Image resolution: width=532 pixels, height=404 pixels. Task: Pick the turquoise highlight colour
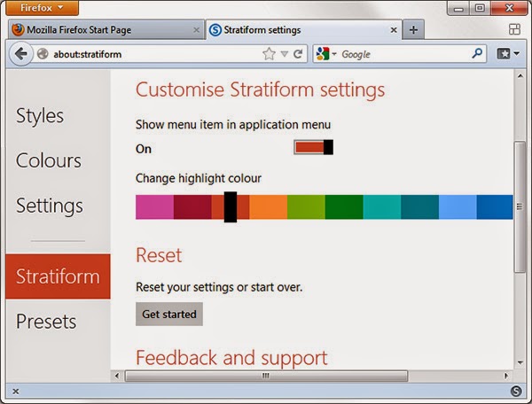coord(382,206)
